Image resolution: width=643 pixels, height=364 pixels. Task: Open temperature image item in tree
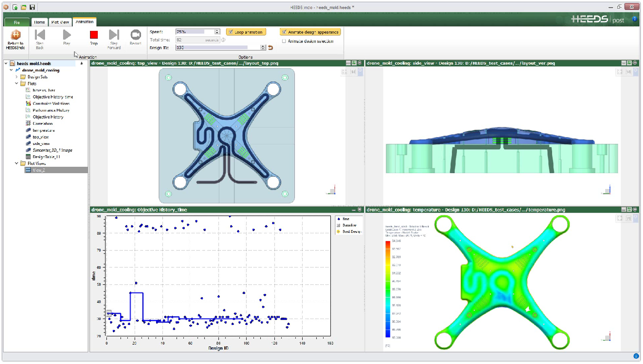(x=43, y=130)
